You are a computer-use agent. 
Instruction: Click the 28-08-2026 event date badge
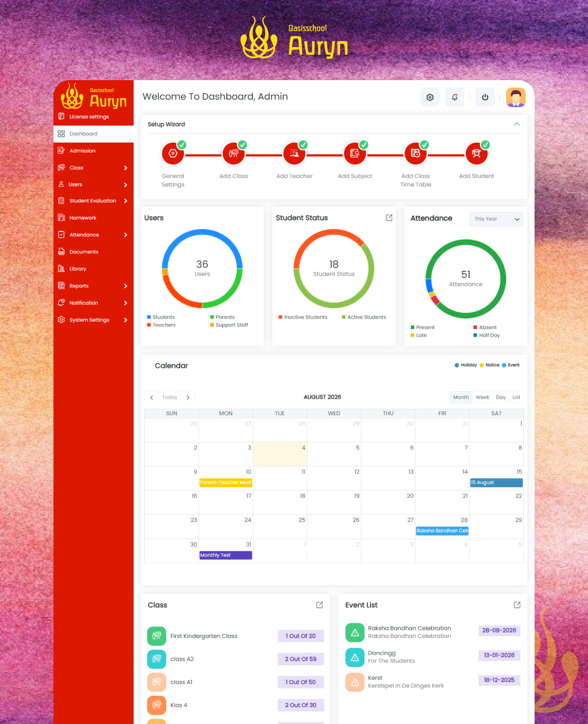(499, 630)
